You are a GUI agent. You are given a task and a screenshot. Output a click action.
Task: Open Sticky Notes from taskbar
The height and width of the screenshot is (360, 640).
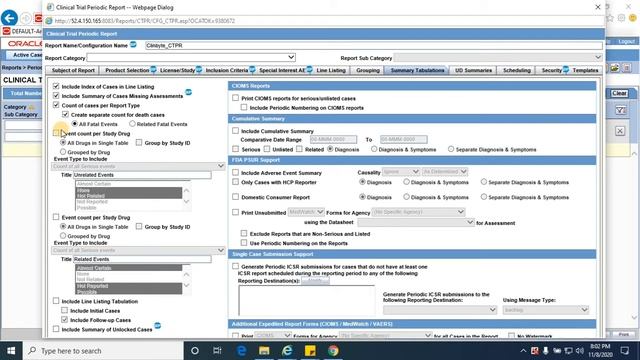pos(310,351)
